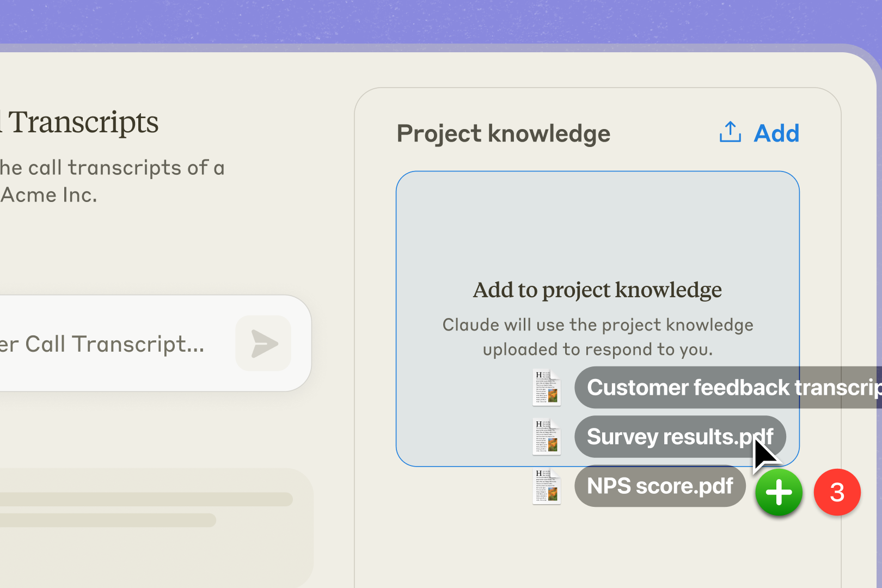Select the Customer feedback transcript chip

(708, 388)
